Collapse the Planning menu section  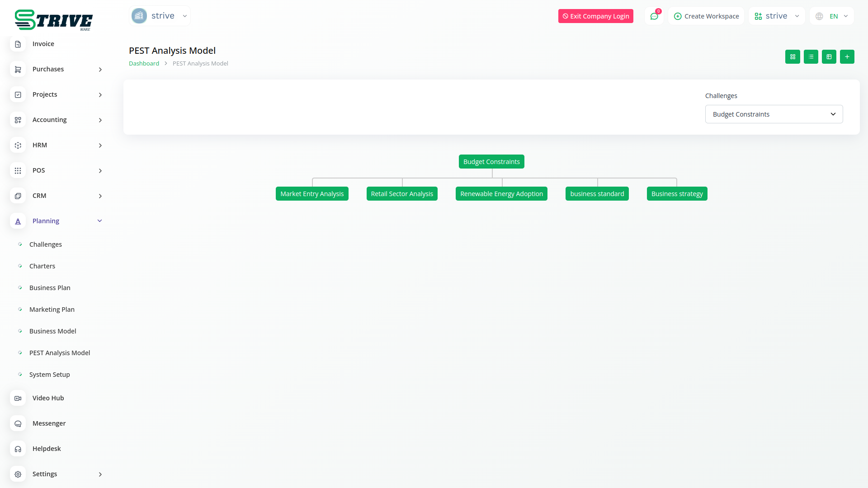tap(100, 221)
